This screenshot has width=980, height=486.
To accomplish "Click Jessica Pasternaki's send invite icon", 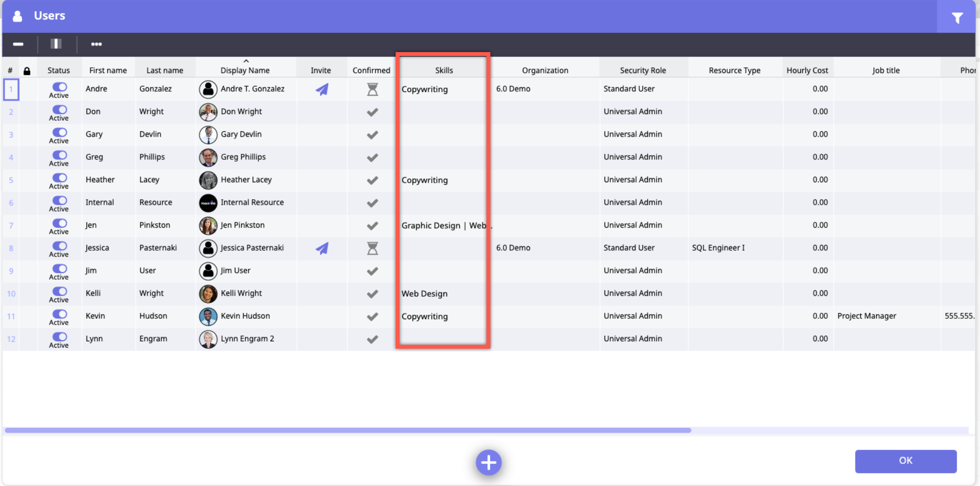I will pyautogui.click(x=322, y=248).
